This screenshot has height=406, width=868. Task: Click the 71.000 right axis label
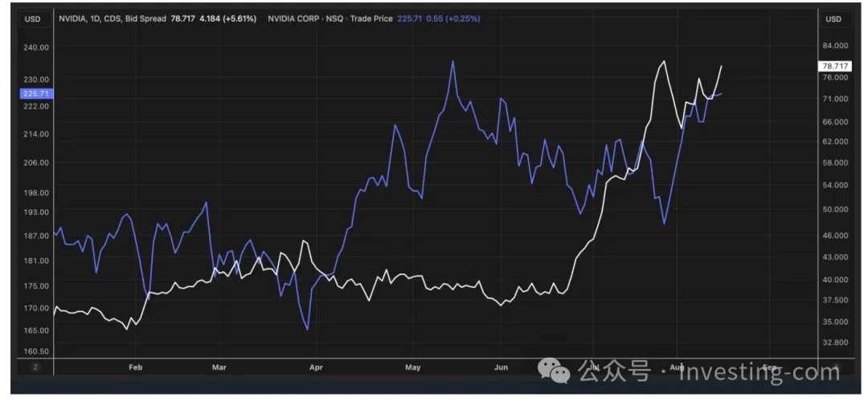(x=836, y=99)
